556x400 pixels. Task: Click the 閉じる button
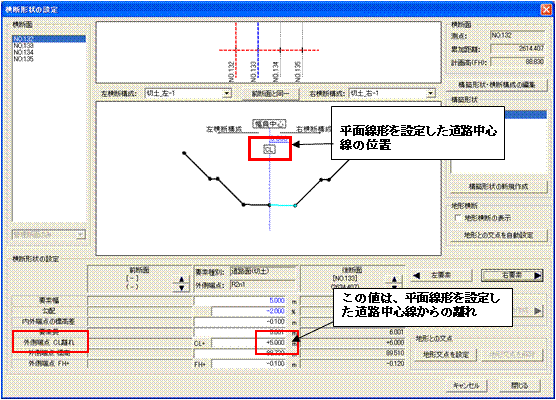tap(519, 385)
